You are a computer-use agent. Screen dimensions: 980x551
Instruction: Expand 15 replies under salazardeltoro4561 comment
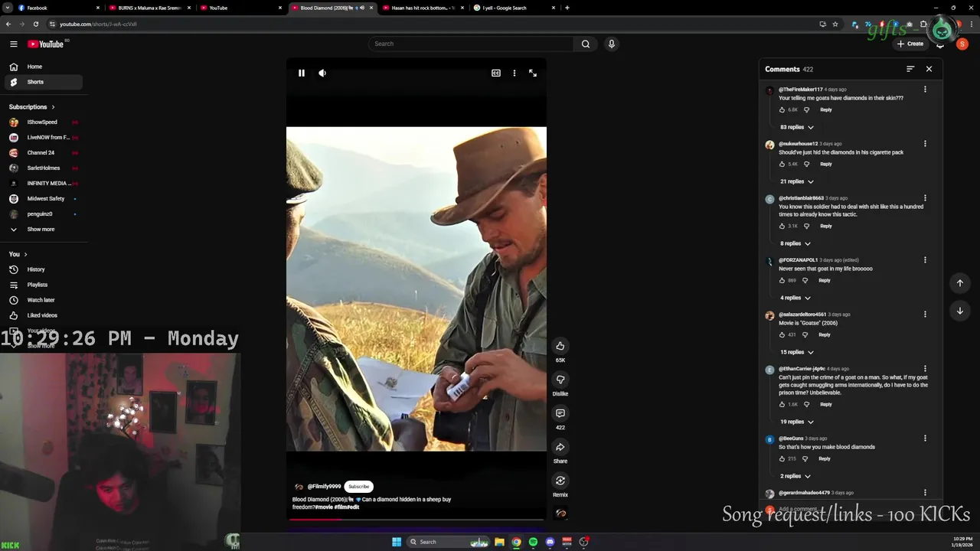[x=796, y=352]
